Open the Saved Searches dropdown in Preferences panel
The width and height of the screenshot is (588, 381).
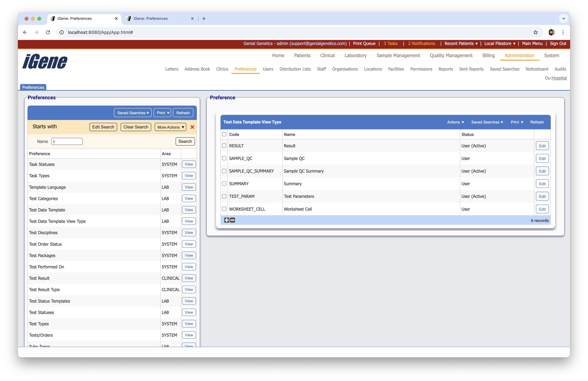(133, 112)
